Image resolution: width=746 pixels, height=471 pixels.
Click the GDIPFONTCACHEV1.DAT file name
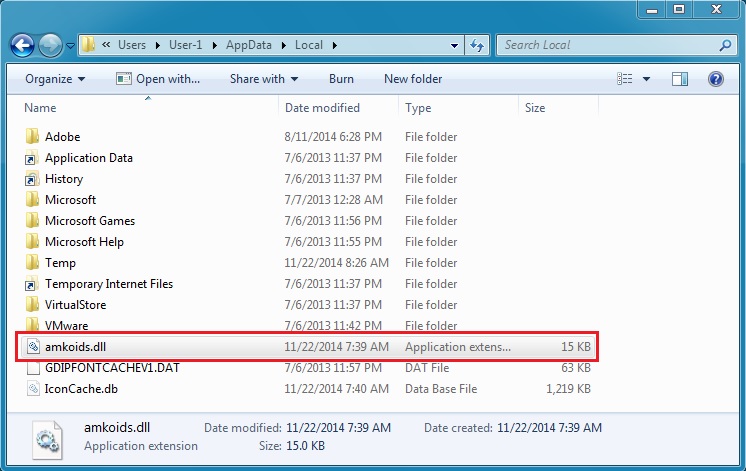[x=112, y=368]
